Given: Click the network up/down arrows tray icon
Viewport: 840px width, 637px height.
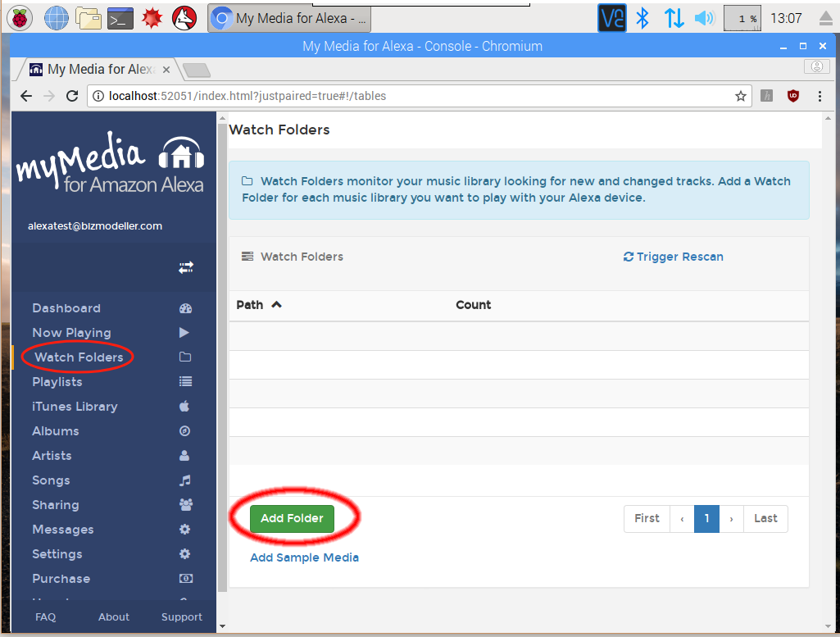Looking at the screenshot, I should pyautogui.click(x=674, y=18).
